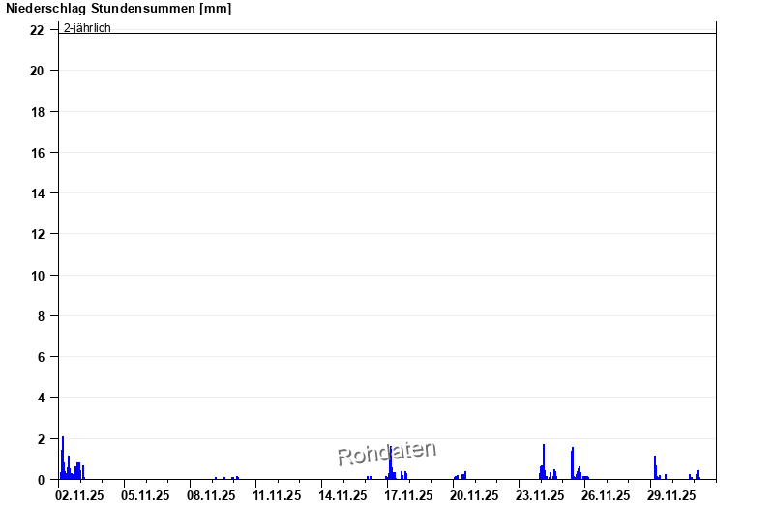
Task: Click the rain bar peak just after 29.11.25
Action: [x=655, y=466]
